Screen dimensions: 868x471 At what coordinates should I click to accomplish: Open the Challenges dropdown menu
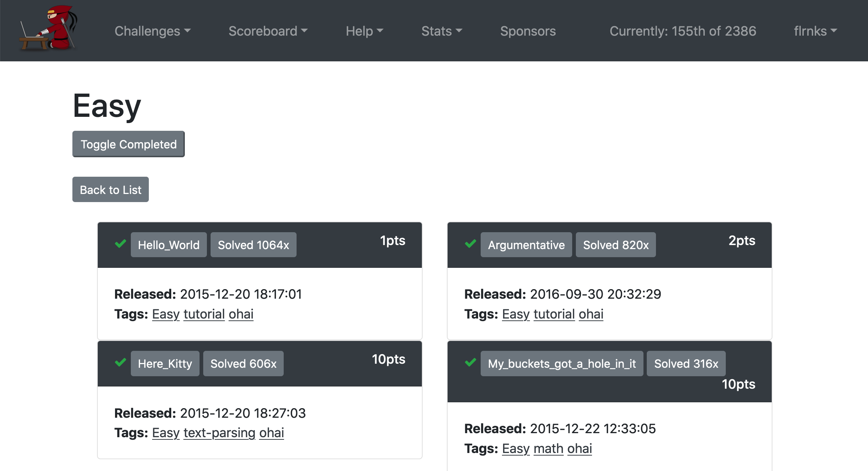[x=153, y=31]
